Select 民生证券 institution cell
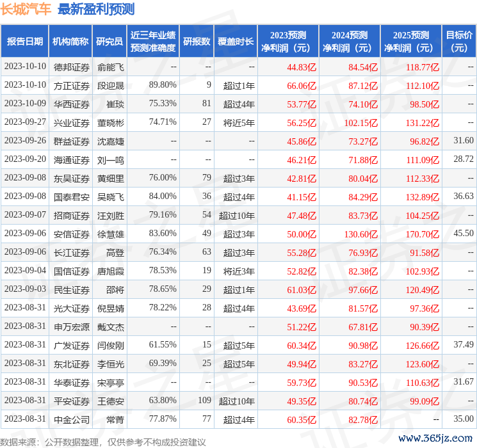The width and height of the screenshot is (477, 448). (72, 290)
